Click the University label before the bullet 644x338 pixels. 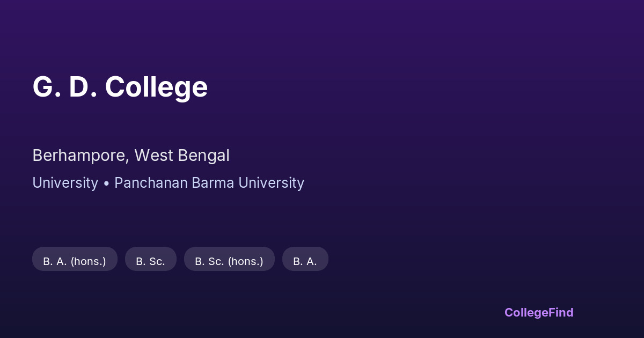pyautogui.click(x=65, y=183)
